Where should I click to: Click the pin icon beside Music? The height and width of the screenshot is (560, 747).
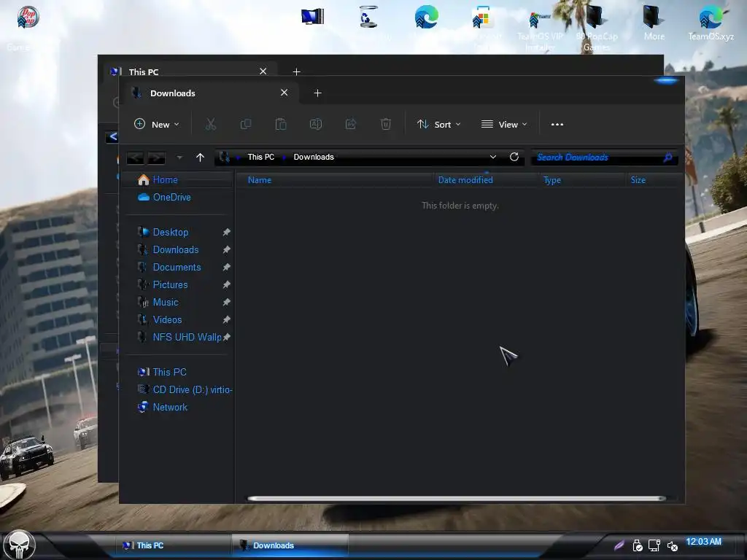click(227, 303)
